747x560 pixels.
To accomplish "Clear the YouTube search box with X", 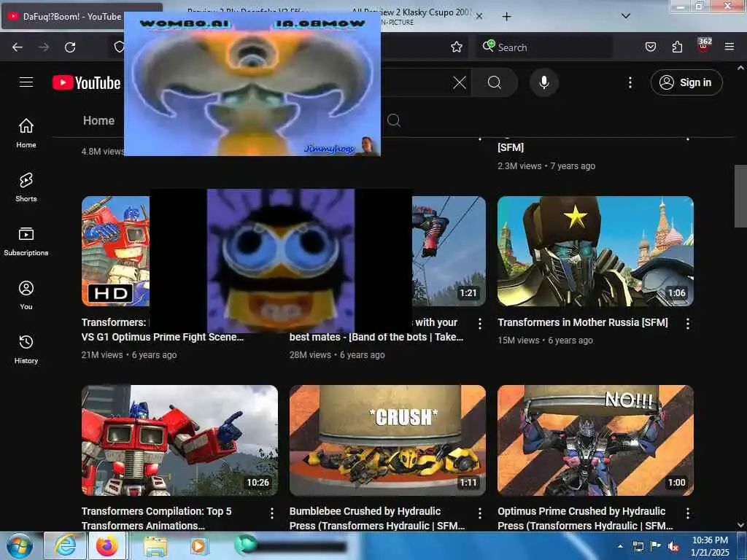I will click(460, 83).
